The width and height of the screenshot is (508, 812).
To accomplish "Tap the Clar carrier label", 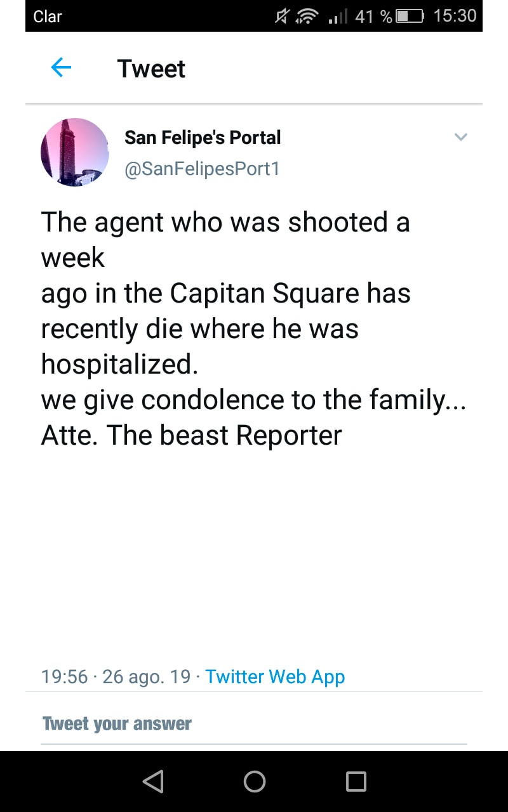I will coord(47,16).
